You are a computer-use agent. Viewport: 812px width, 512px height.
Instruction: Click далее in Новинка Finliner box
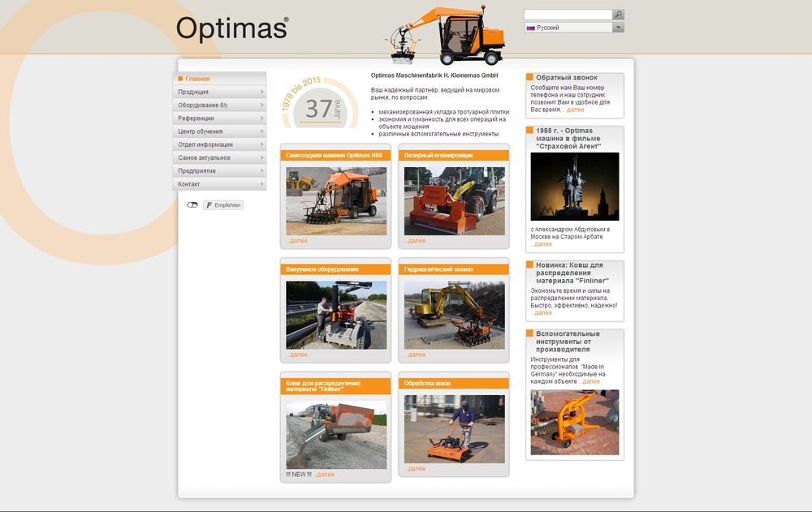(x=542, y=312)
